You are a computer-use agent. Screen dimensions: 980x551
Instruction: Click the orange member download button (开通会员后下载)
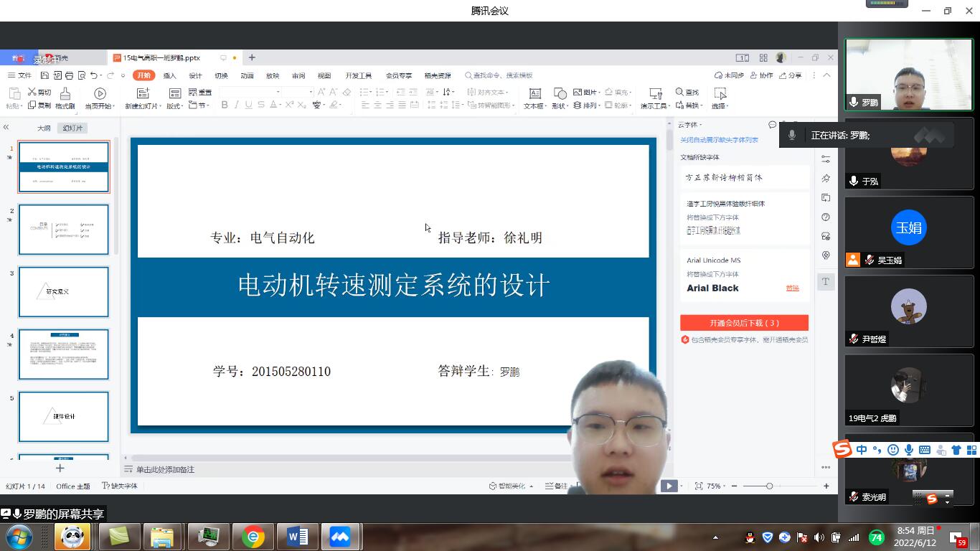[744, 323]
